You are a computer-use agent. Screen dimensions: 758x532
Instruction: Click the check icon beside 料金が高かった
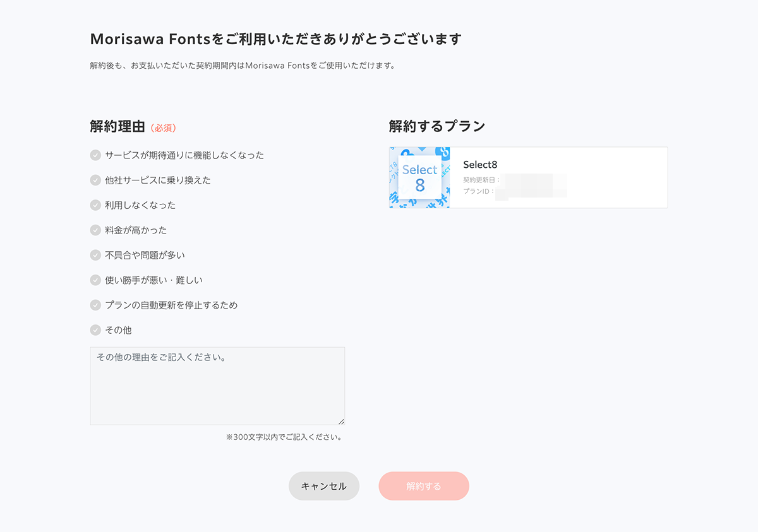[95, 230]
